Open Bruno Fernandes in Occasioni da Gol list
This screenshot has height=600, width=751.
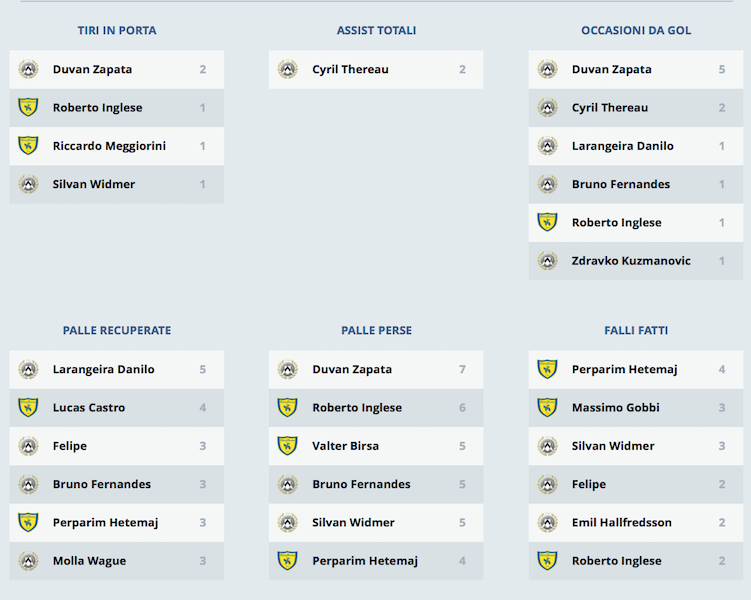coord(620,184)
